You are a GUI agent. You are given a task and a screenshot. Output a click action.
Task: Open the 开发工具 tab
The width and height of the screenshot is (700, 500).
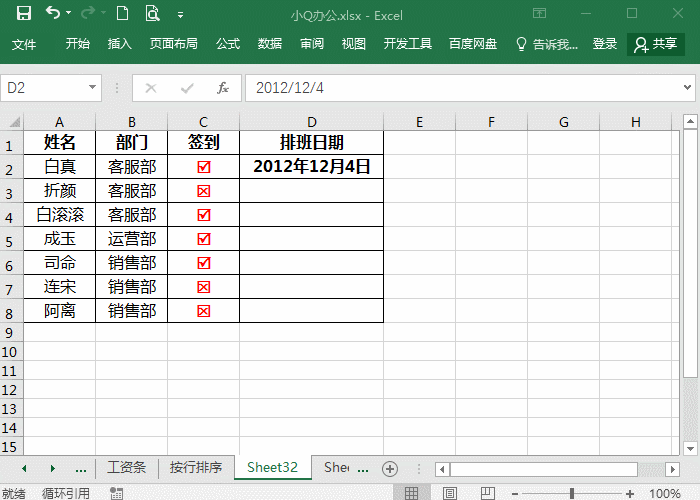(408, 44)
